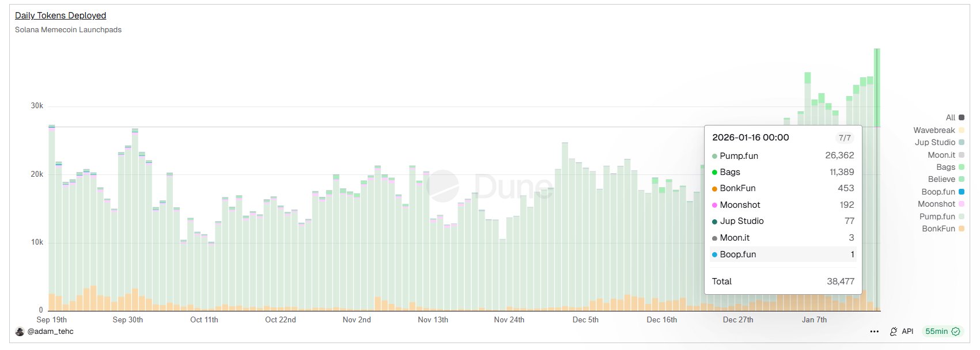Open the @adam_tehc profile link

pos(51,332)
